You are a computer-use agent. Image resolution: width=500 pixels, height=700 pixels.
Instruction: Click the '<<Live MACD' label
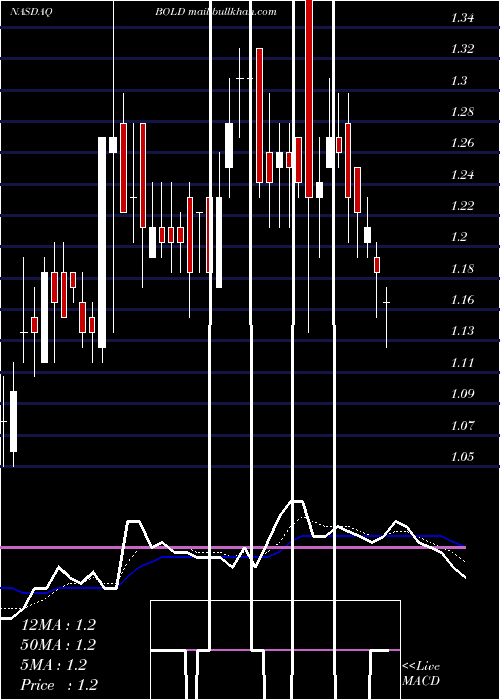pos(421,673)
